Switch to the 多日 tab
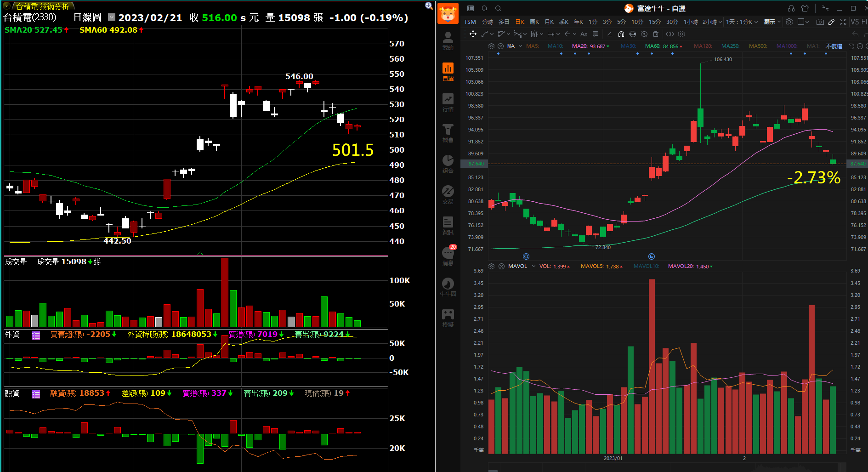The width and height of the screenshot is (868, 472). pyautogui.click(x=504, y=22)
